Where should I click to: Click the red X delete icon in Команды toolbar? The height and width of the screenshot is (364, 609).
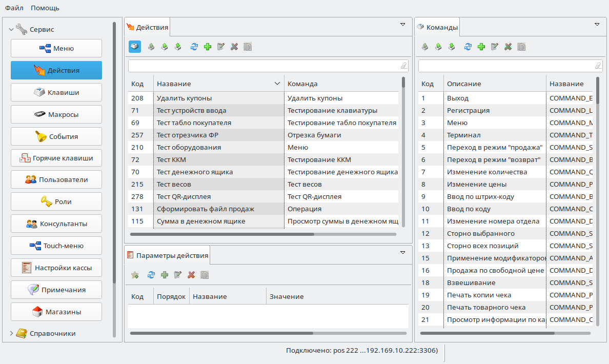(x=508, y=47)
